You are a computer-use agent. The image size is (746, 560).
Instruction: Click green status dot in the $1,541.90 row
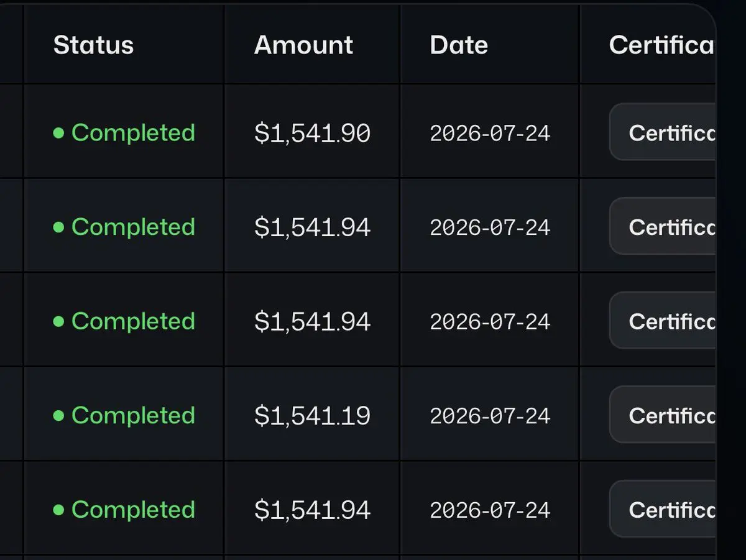tap(58, 133)
